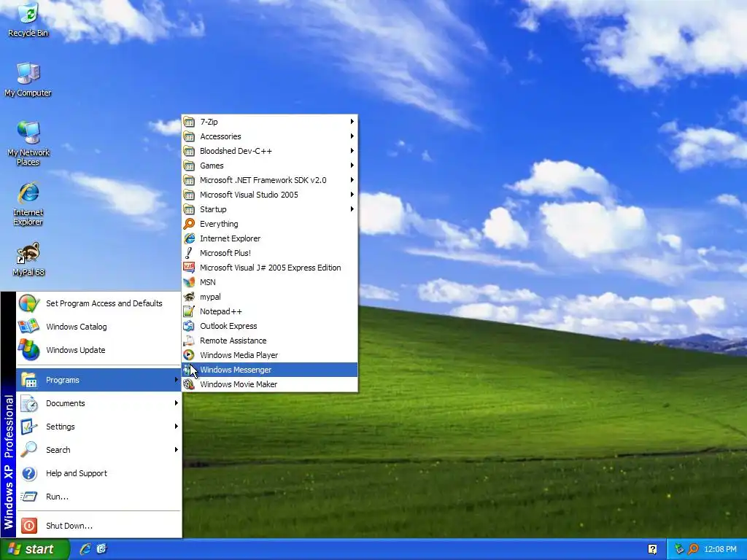Image resolution: width=747 pixels, height=560 pixels.
Task: Click the Accessories folder label
Action: (x=220, y=136)
